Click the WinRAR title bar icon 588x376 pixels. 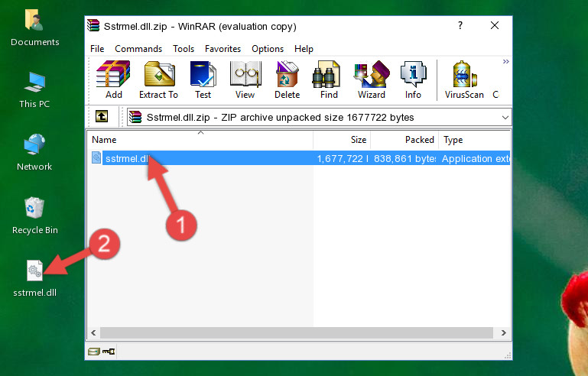[x=93, y=26]
